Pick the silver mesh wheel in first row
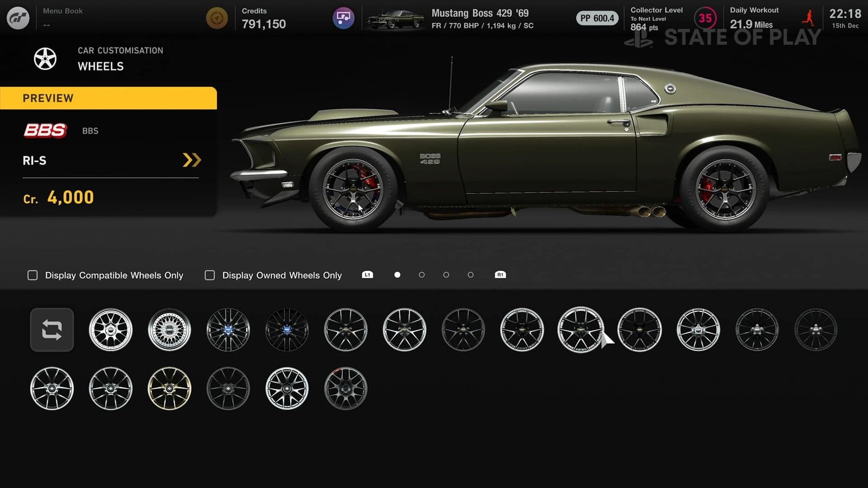 coord(169,330)
